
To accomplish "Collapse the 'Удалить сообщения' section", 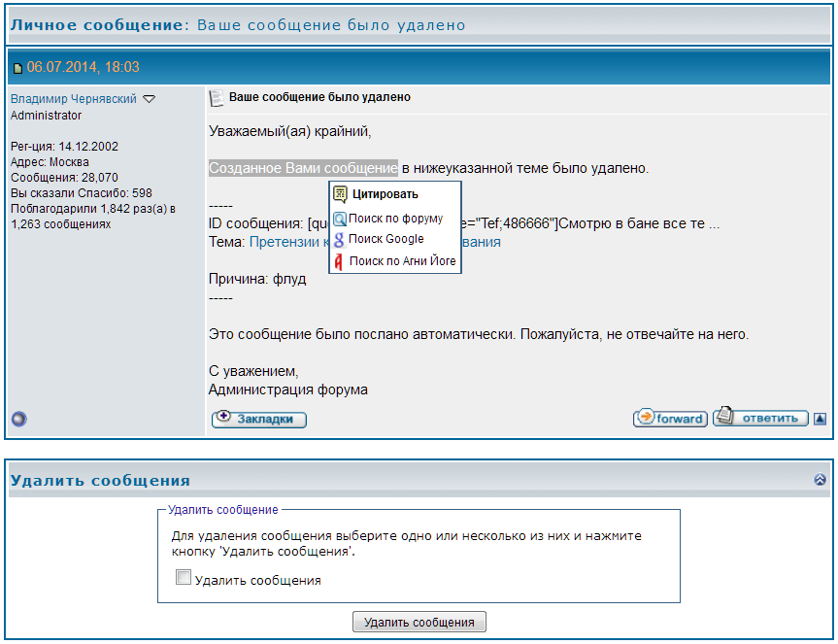I will [x=820, y=480].
